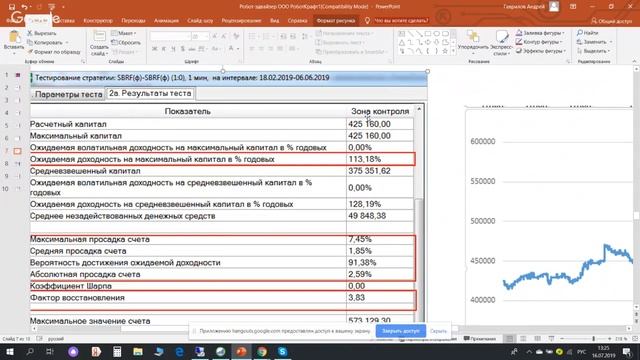640x360 pixels.
Task: Open Слайд-шоу ribbon tab
Action: [x=200, y=20]
